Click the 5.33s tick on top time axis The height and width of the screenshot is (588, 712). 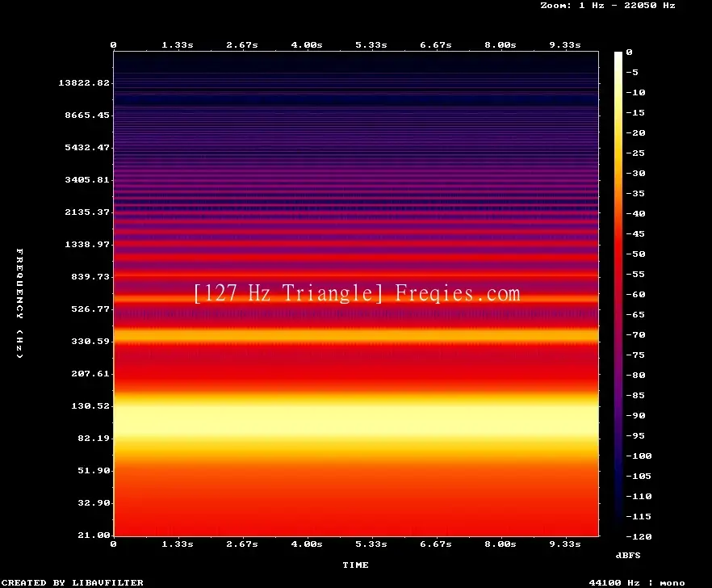coord(371,44)
